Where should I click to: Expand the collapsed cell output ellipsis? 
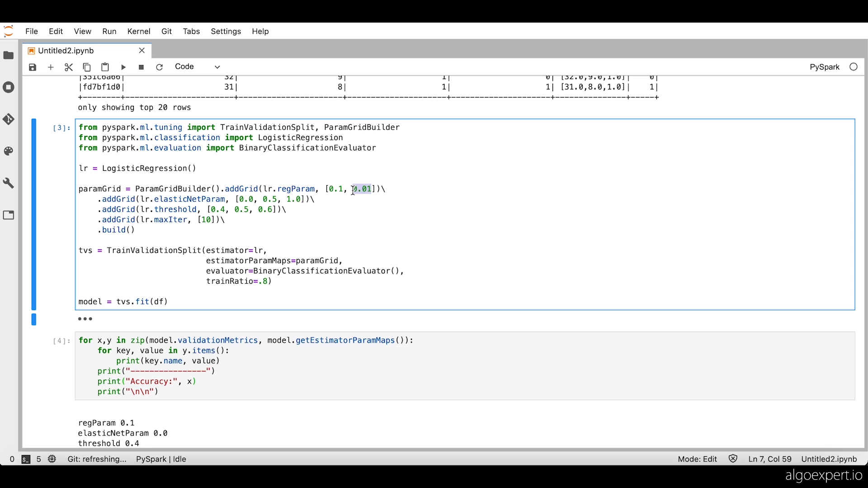click(85, 319)
